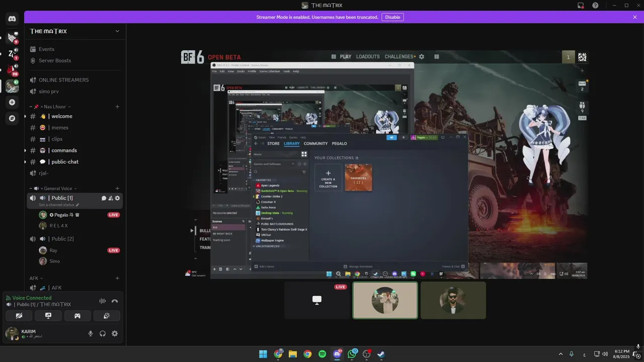Select the active THE MATRIX server icon
The width and height of the screenshot is (644, 362).
click(12, 86)
